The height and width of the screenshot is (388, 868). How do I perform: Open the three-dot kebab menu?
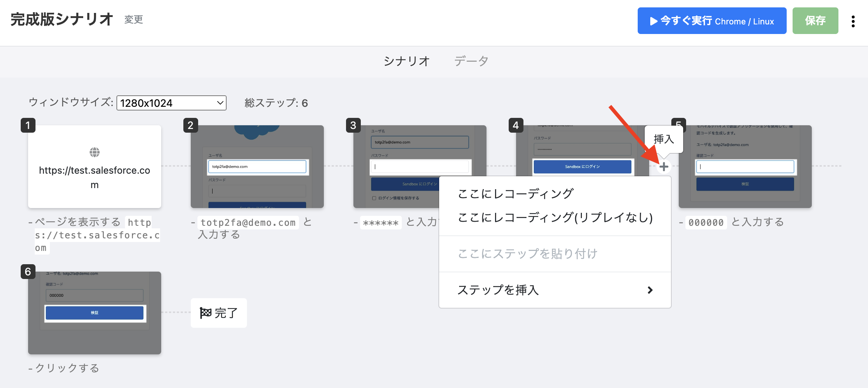853,21
